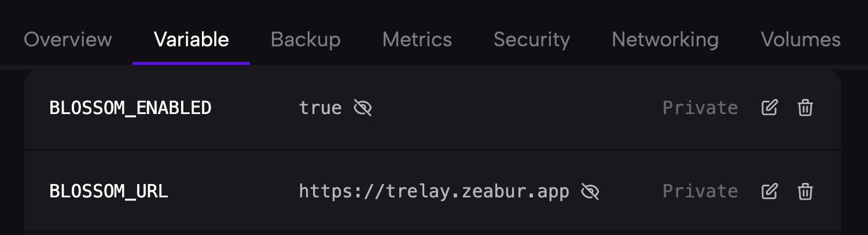Click the BLOSSOM_ENABLED variable name
868x235 pixels.
click(x=130, y=108)
